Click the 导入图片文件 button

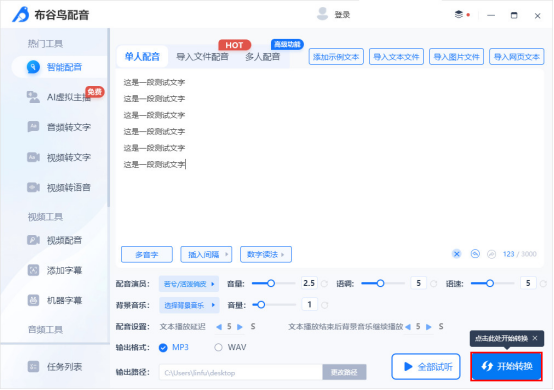coord(456,57)
